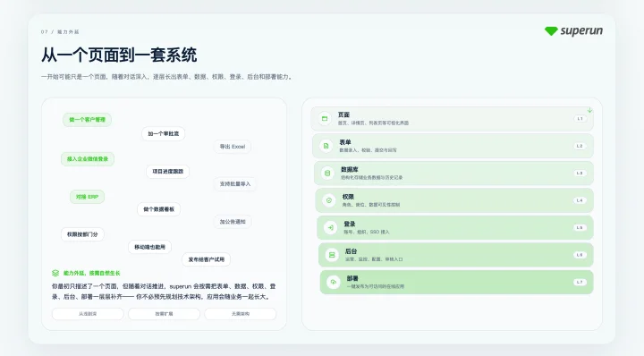Click the cloud upload icon beside 部署
Image resolution: width=644 pixels, height=356 pixels.
[334, 282]
